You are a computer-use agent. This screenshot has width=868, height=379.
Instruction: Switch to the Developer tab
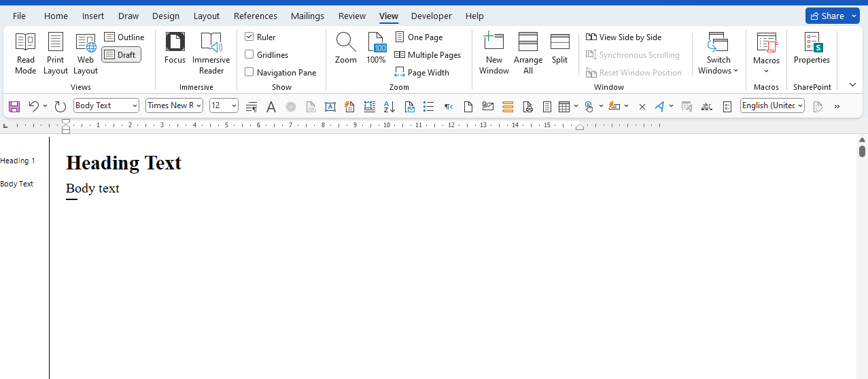pos(432,16)
